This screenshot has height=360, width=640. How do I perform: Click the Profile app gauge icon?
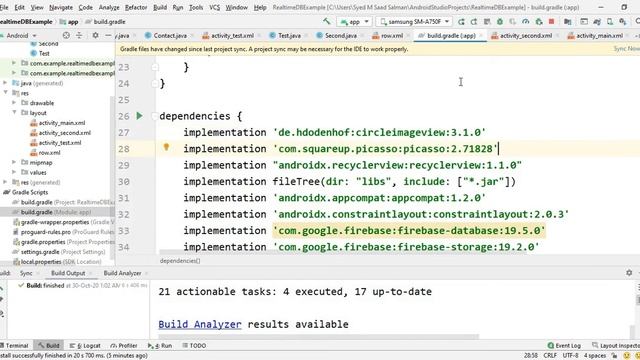526,22
